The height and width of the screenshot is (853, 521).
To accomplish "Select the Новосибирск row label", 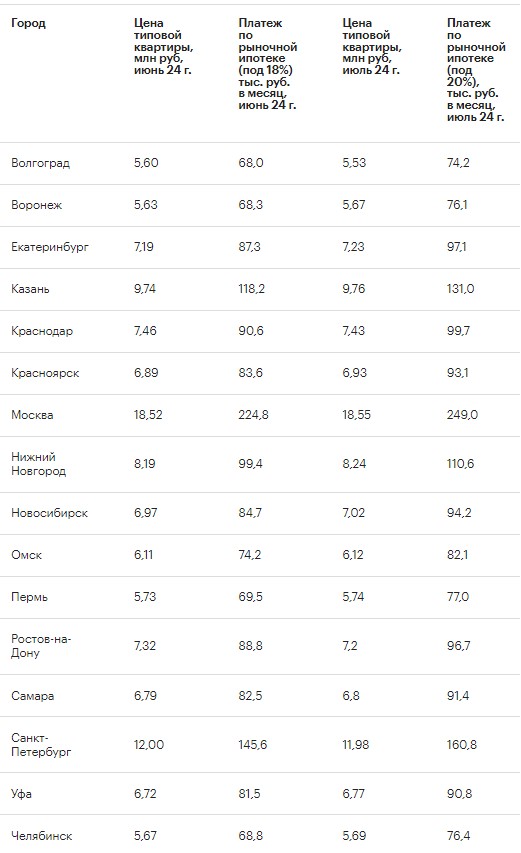I will [x=49, y=513].
